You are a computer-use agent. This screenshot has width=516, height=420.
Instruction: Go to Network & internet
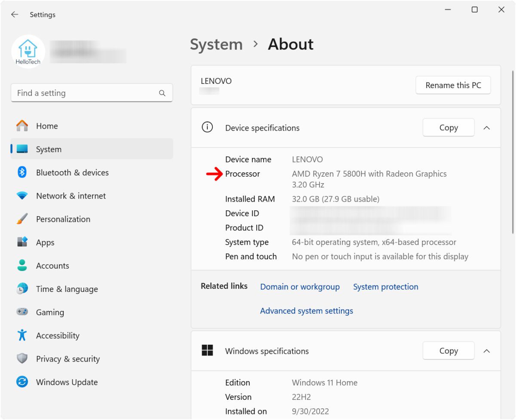pyautogui.click(x=92, y=196)
